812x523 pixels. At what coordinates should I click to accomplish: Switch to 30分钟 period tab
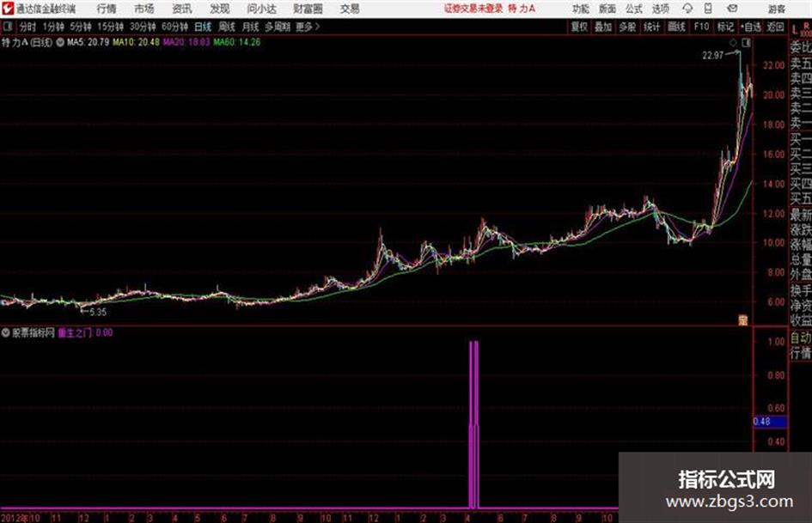point(143,27)
